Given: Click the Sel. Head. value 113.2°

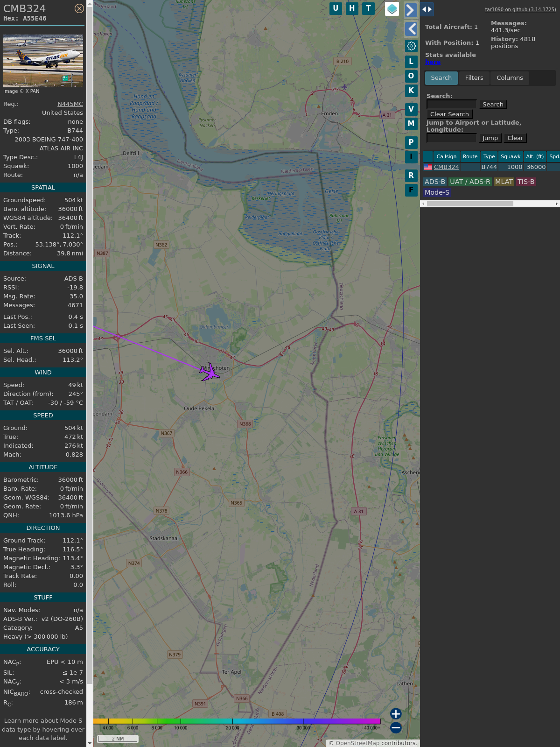Looking at the screenshot, I should point(73,360).
